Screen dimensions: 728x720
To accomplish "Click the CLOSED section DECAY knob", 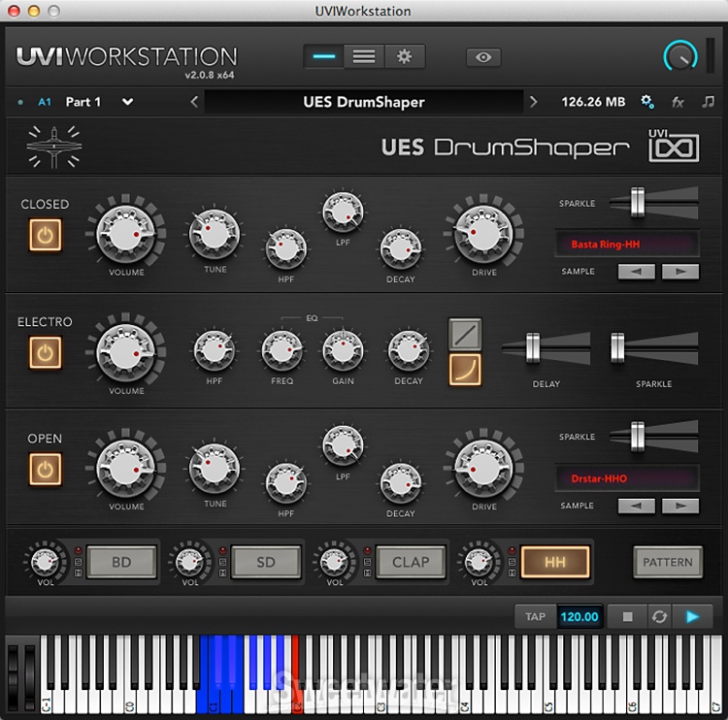I will click(x=401, y=248).
